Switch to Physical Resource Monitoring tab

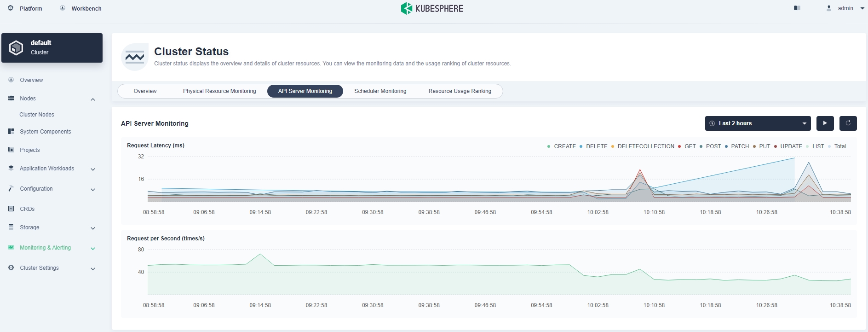pos(219,91)
